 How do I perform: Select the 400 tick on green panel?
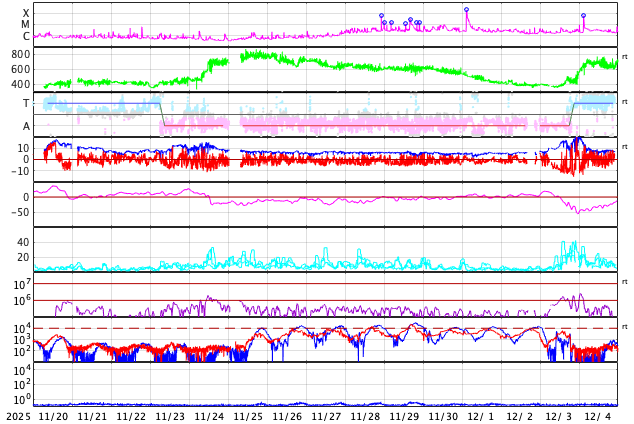[21, 84]
